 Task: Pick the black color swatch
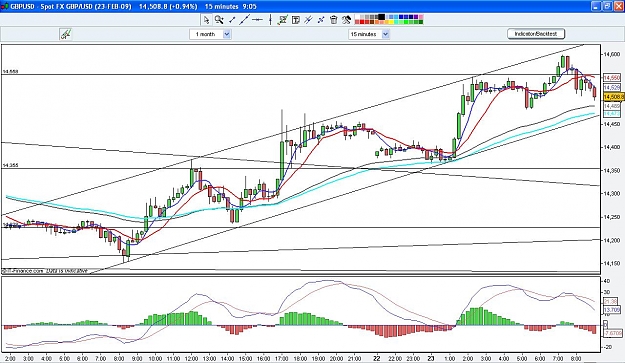point(381,17)
